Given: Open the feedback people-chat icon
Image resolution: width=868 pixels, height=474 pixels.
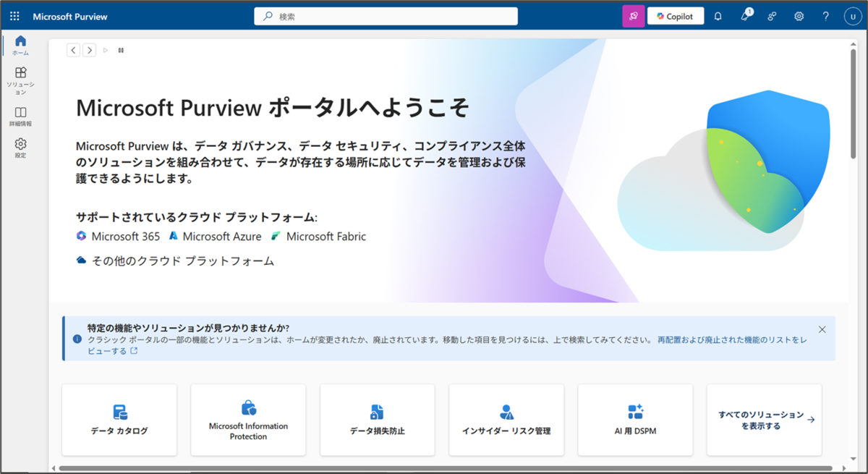Looking at the screenshot, I should coord(773,16).
